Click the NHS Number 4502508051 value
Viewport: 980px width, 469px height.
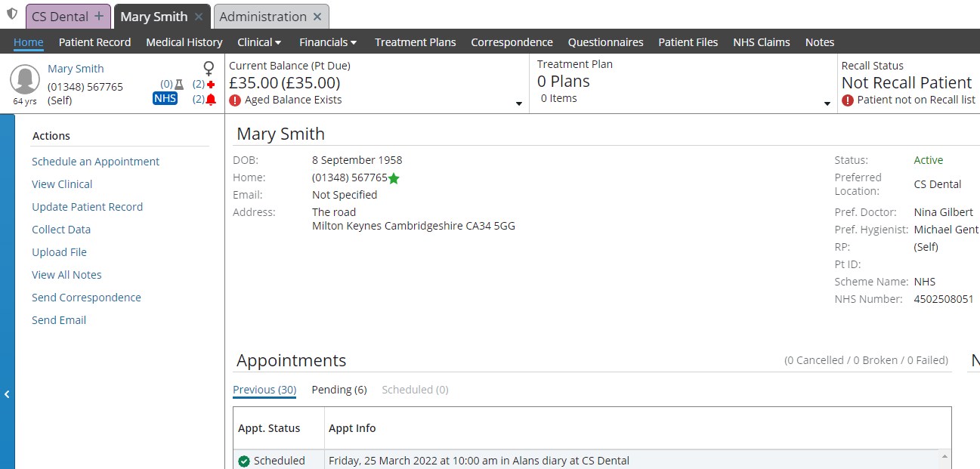tap(944, 299)
